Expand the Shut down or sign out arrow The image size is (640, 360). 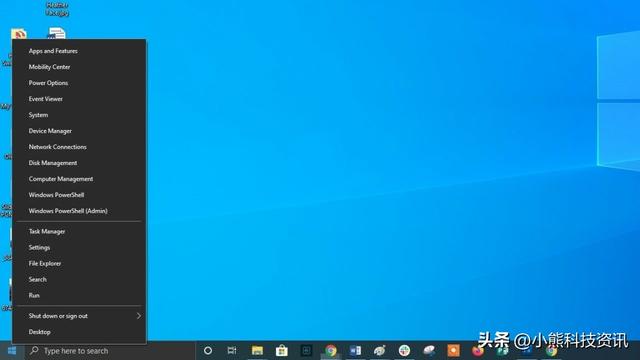pos(139,316)
